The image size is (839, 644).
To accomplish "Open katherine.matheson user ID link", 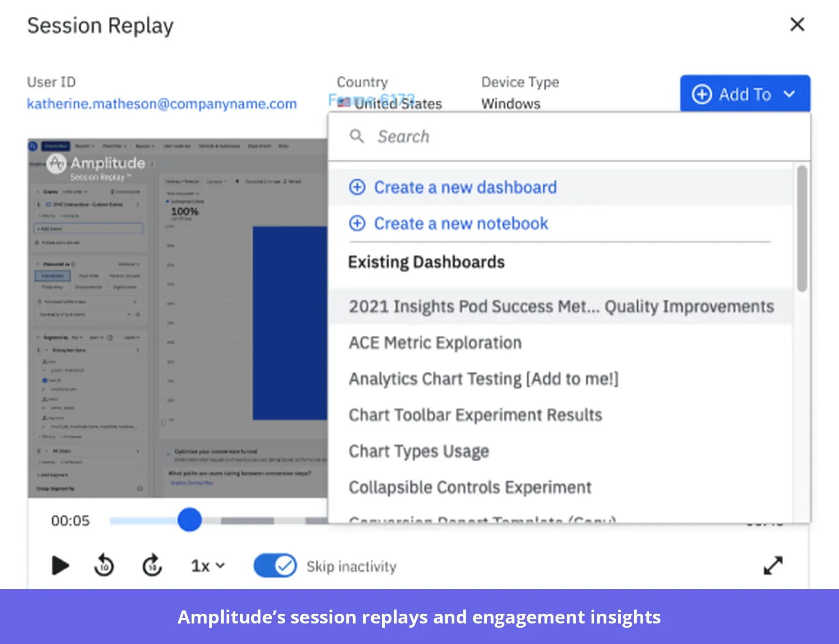I will 162,103.
